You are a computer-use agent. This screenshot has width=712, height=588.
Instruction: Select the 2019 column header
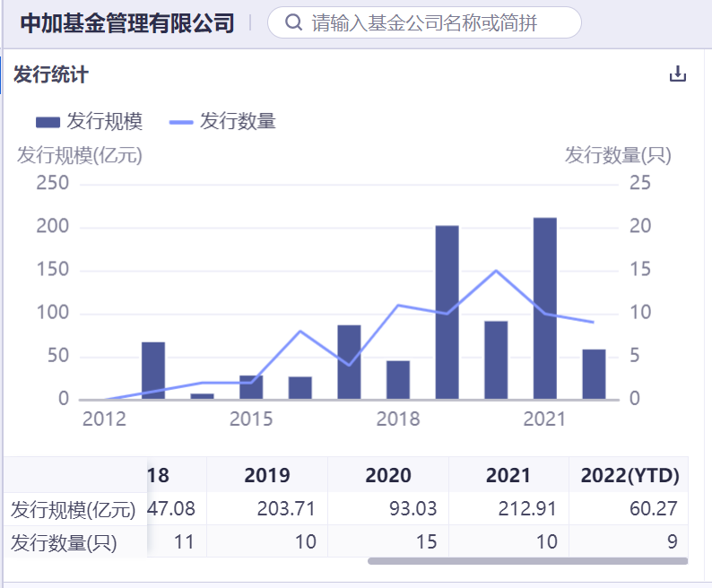pyautogui.click(x=267, y=475)
